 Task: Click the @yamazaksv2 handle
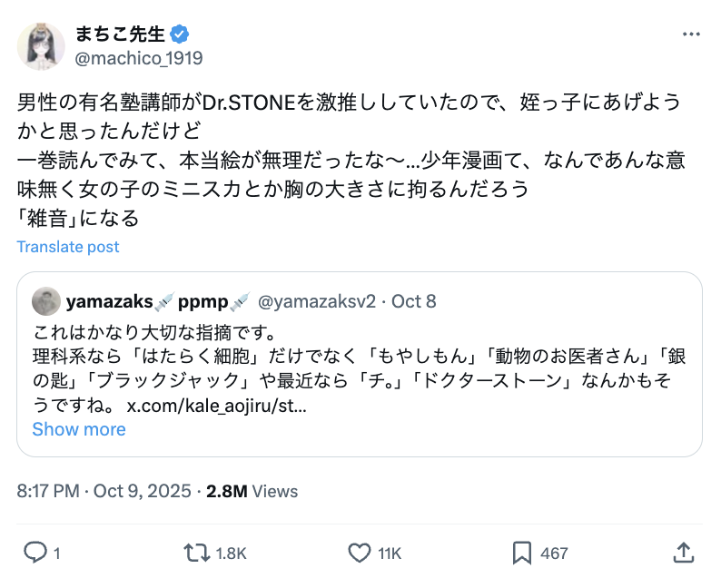click(317, 301)
